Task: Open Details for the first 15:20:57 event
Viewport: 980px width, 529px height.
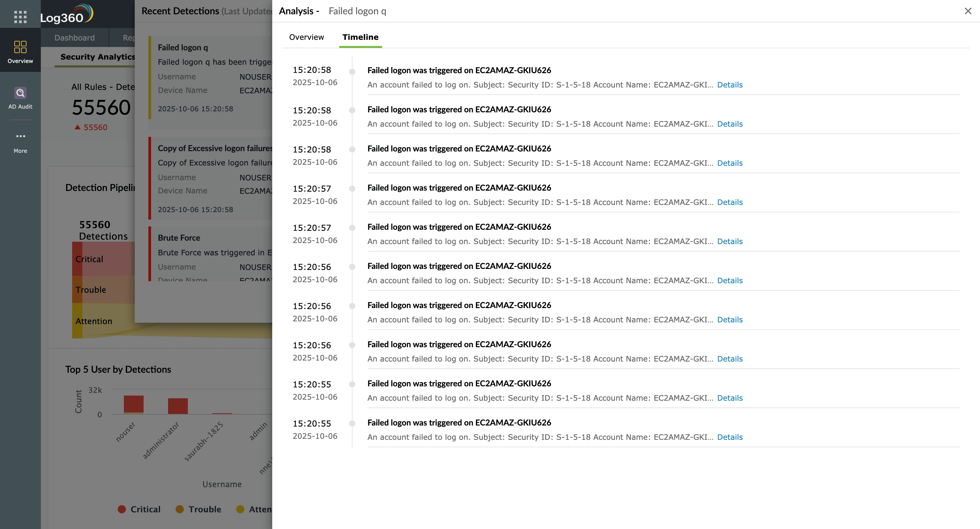Action: [x=729, y=202]
